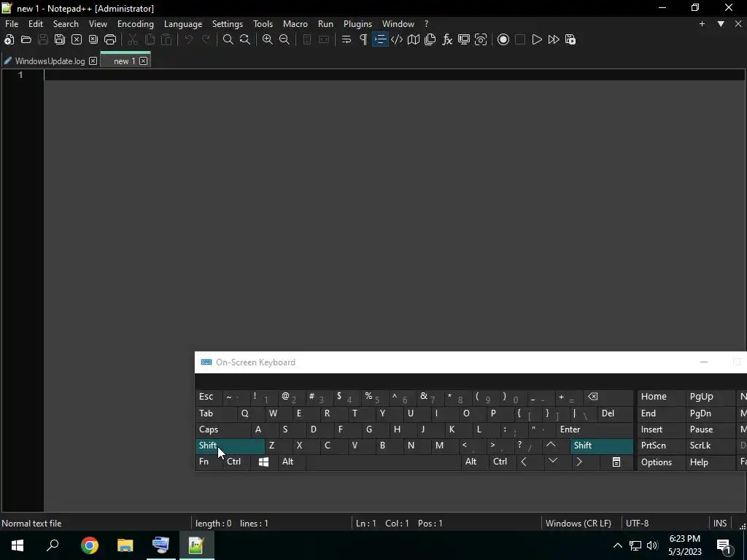Zoom in using the toolbar plus magnifier
The height and width of the screenshot is (560, 747).
coord(267,39)
